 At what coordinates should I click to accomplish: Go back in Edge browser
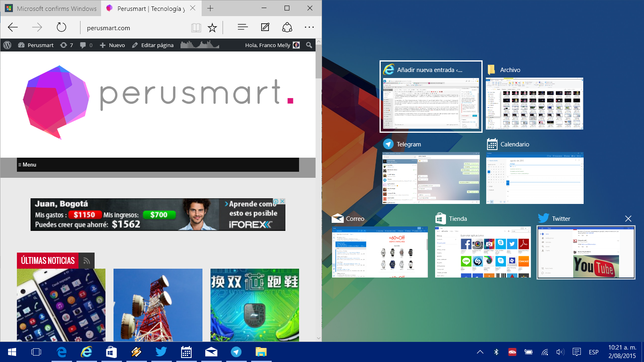(13, 27)
